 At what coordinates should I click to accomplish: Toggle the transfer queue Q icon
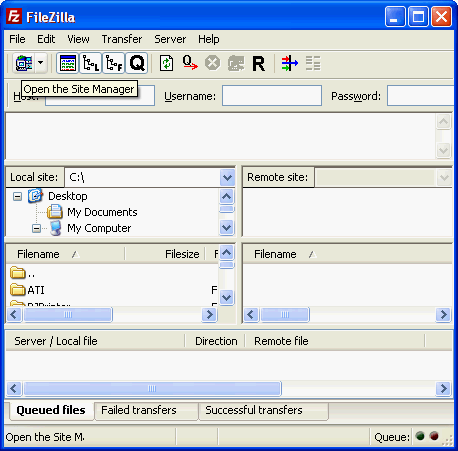tap(137, 63)
